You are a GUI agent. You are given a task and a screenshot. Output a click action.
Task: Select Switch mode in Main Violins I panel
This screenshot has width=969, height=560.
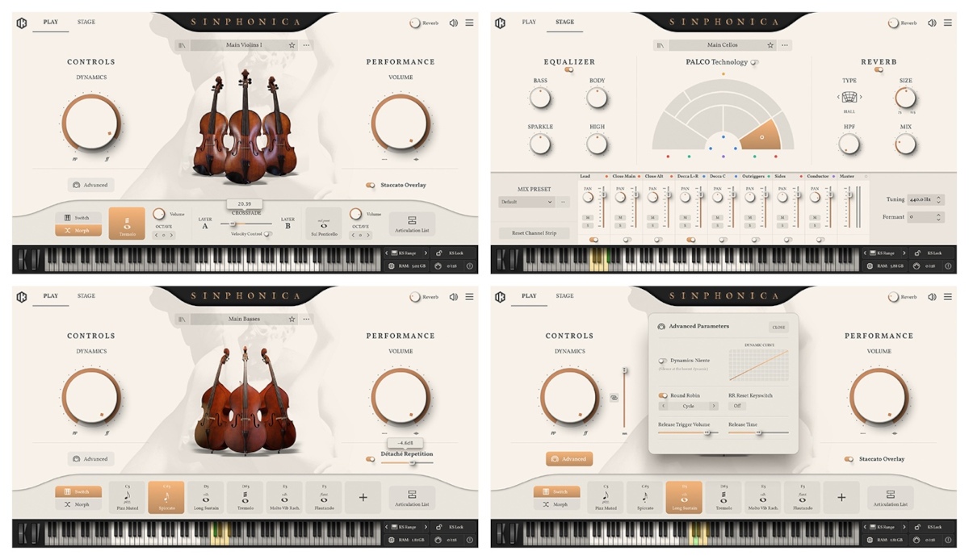[x=78, y=218]
